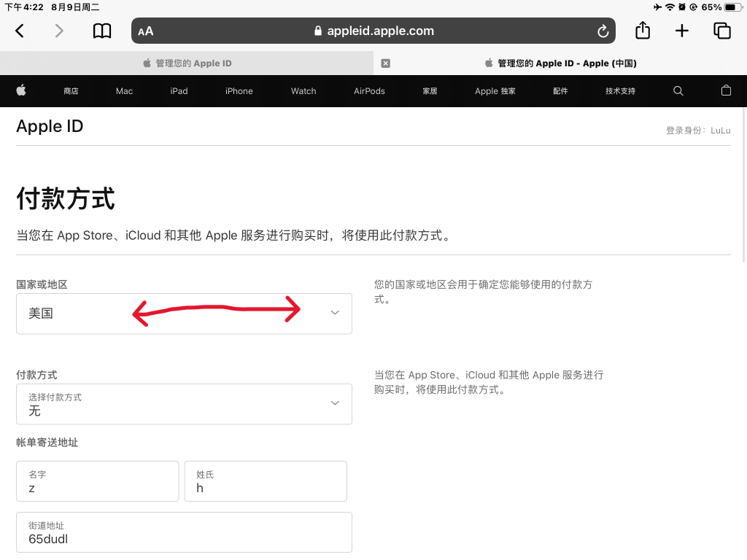747x560 pixels.
Task: Open the Apple 独家 menu item
Action: 495,91
